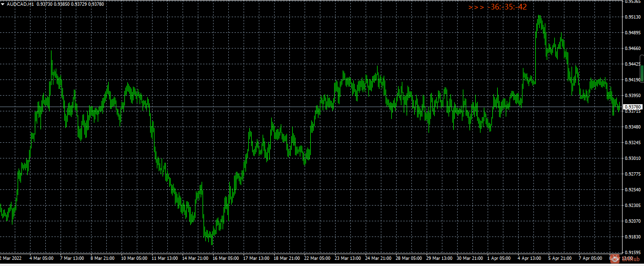Click the 10 Mar 05:00 time label
Screen dimensions: 644x266
[x=134, y=258]
